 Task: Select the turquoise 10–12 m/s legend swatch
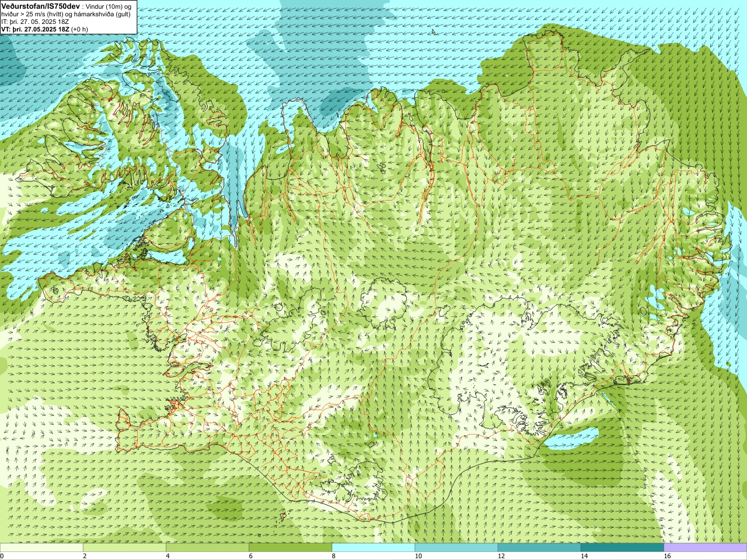[456, 547]
